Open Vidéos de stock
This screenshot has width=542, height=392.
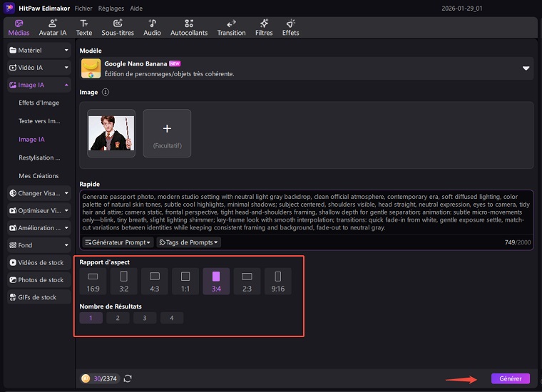tap(39, 262)
